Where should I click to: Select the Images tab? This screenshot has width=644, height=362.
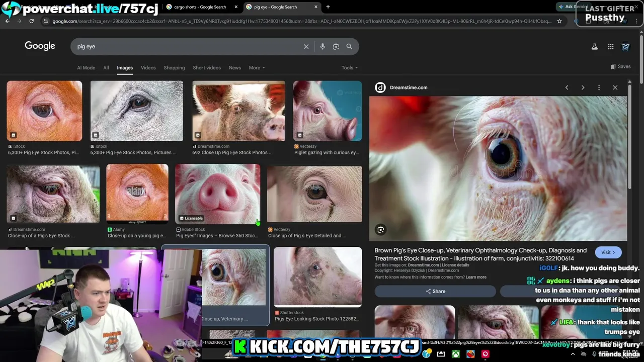(125, 68)
